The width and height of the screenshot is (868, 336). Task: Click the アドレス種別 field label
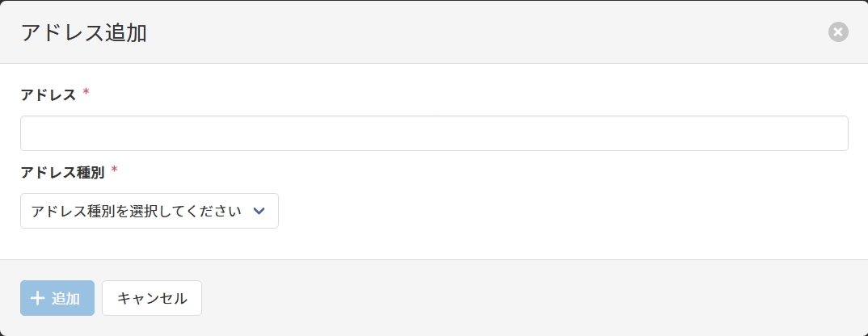(x=62, y=172)
